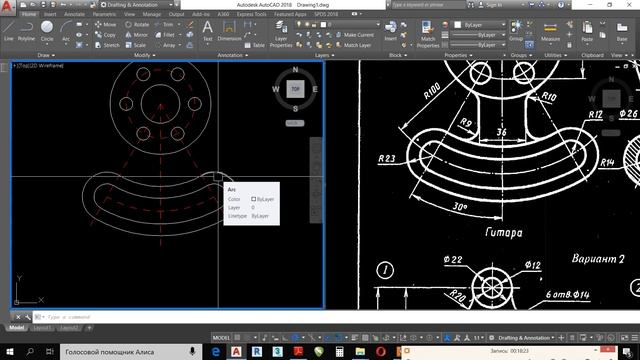Click the Erase tool in Modify panel
640x360 pixels.
pyautogui.click(x=190, y=24)
